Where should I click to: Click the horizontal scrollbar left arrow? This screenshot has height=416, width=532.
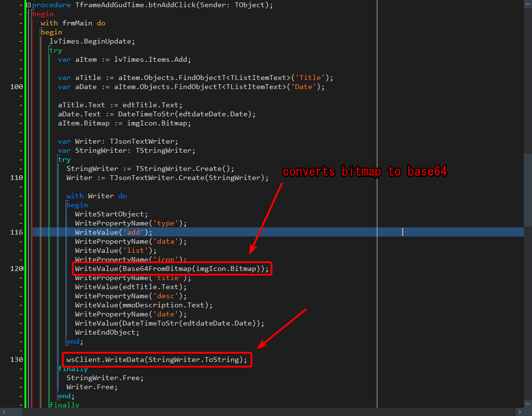pos(5,412)
